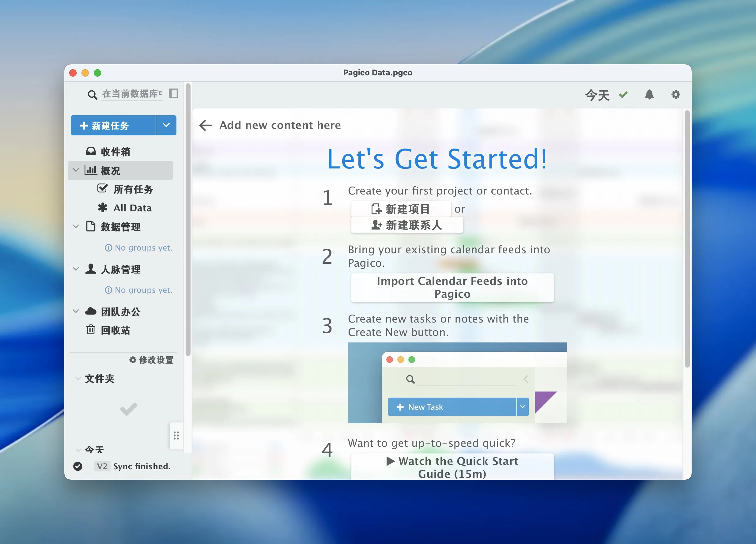The width and height of the screenshot is (756, 544).
Task: Collapse the 团队办公 section chevron
Action: tap(76, 311)
